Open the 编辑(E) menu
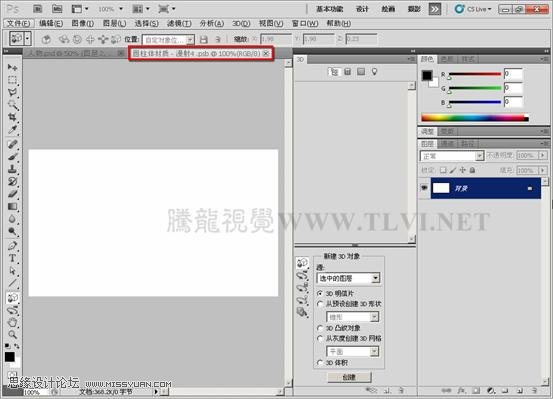 click(x=51, y=24)
